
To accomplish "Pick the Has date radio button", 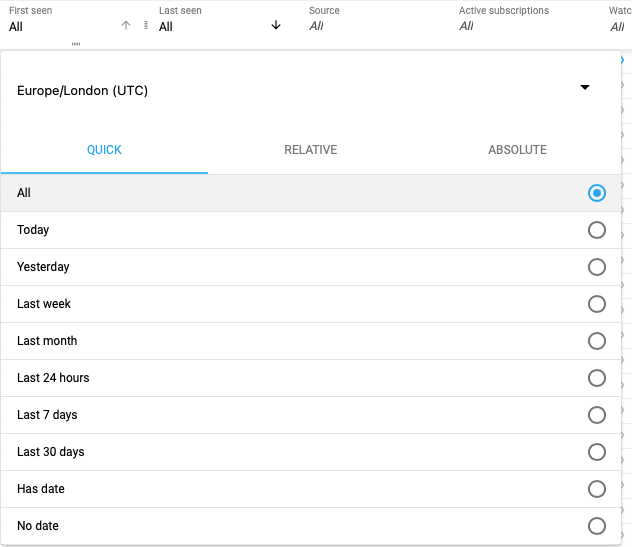I will coord(597,489).
